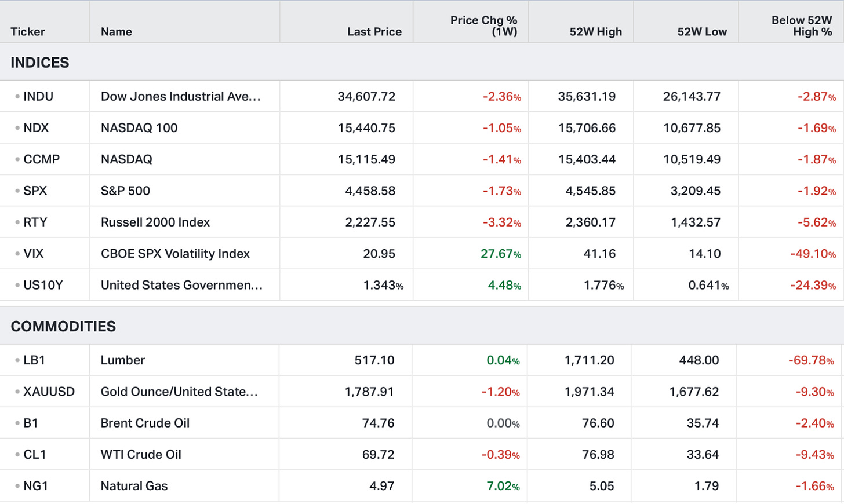Click the last price 15,440.75
Image resolution: width=844 pixels, height=504 pixels.
point(366,128)
